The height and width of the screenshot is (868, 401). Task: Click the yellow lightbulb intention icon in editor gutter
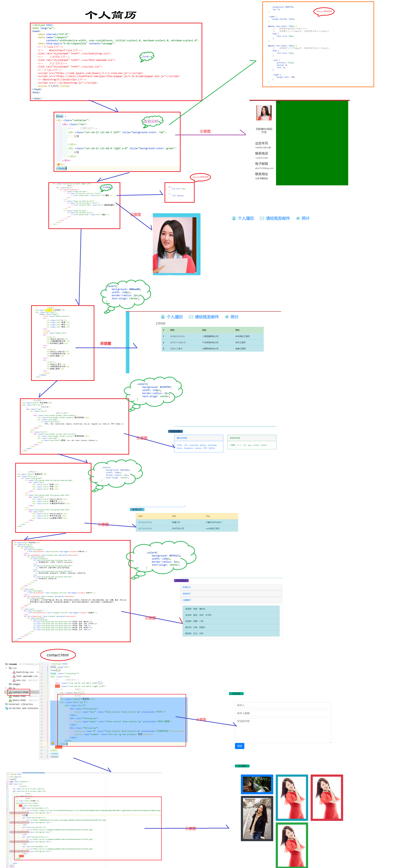coord(53,743)
